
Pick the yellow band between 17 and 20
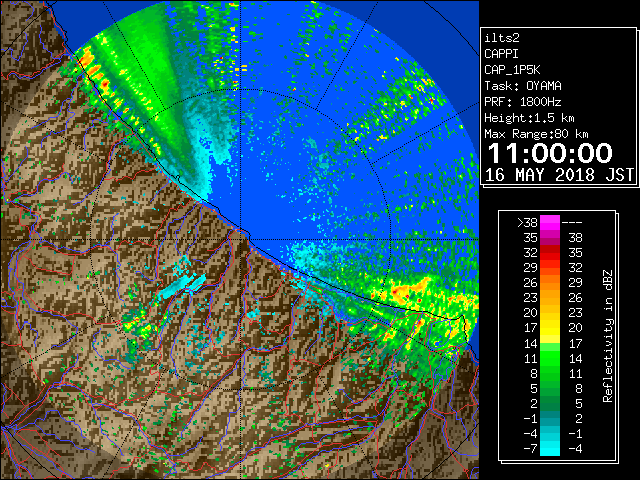coord(550,328)
